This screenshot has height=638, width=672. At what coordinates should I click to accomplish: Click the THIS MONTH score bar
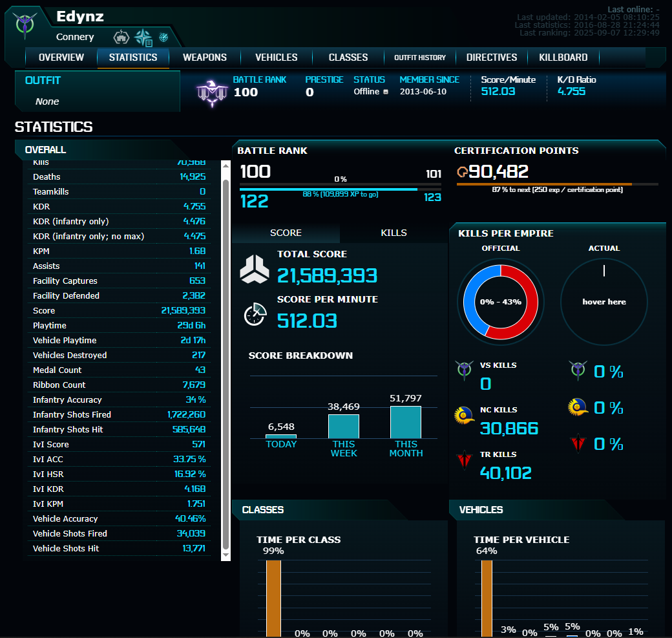coord(406,422)
